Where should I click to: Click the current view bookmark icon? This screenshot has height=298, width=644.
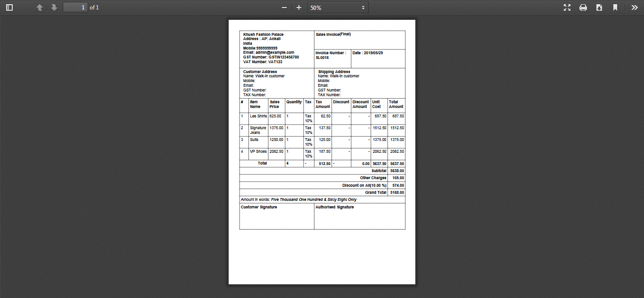pos(615,8)
